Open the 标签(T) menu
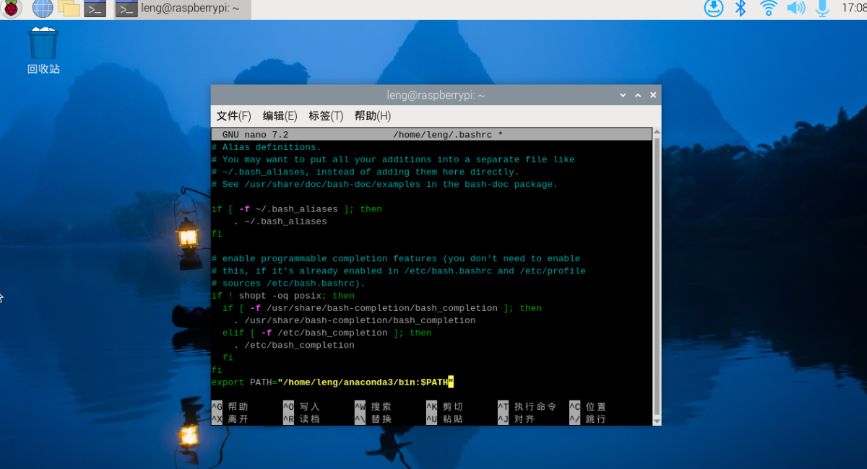The width and height of the screenshot is (867, 469). coord(326,116)
